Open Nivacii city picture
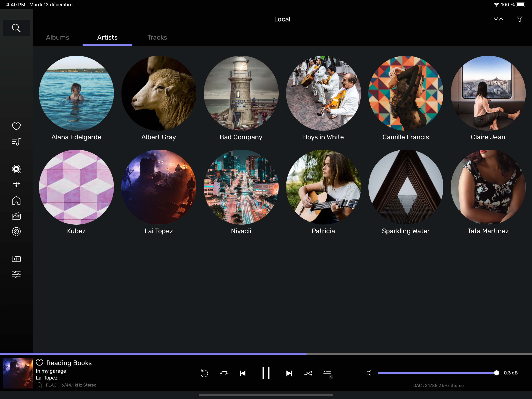 [241, 187]
